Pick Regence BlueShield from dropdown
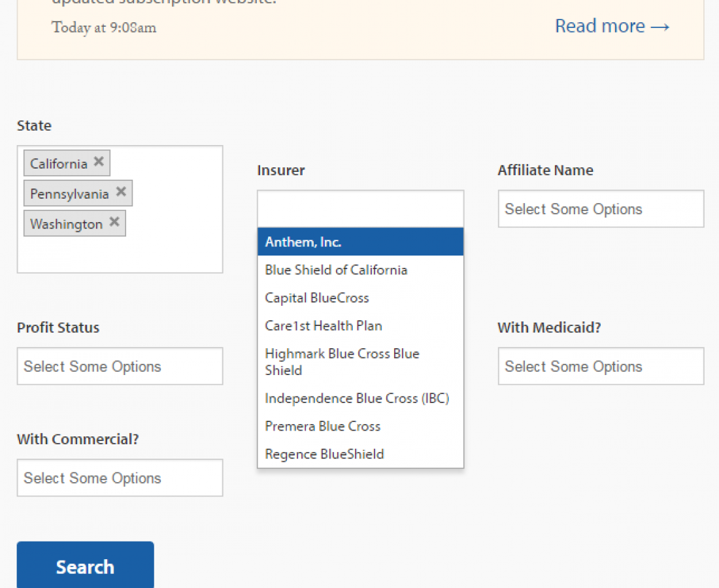 (x=360, y=453)
